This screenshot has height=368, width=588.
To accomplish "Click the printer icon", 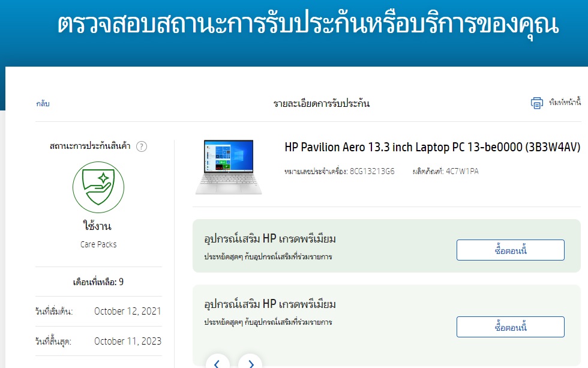I will click(x=536, y=103).
